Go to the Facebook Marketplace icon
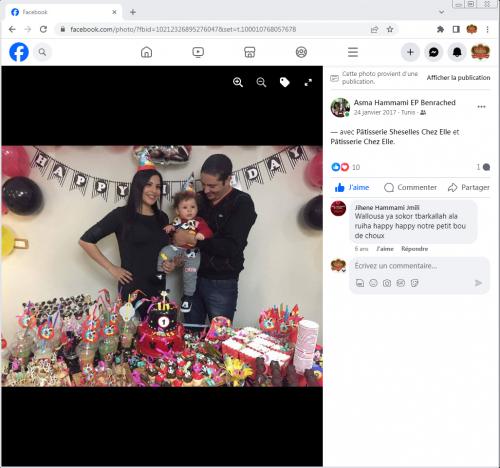 click(250, 52)
